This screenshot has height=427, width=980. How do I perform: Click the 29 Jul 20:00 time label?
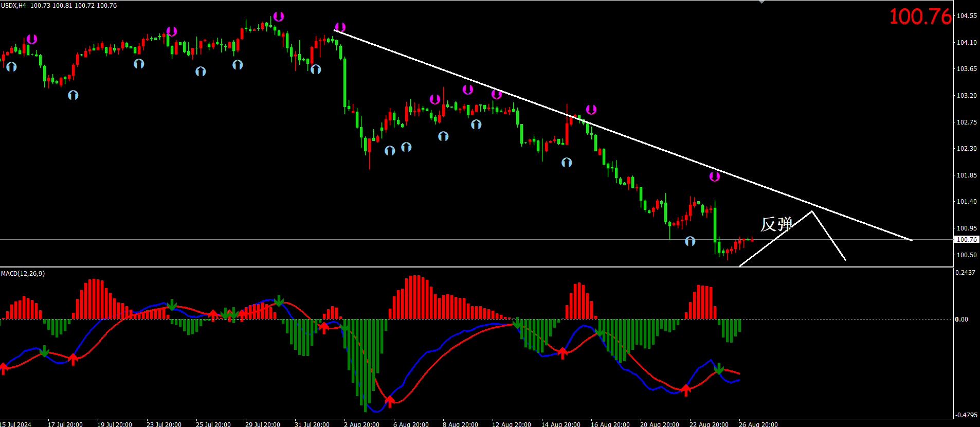(x=263, y=424)
